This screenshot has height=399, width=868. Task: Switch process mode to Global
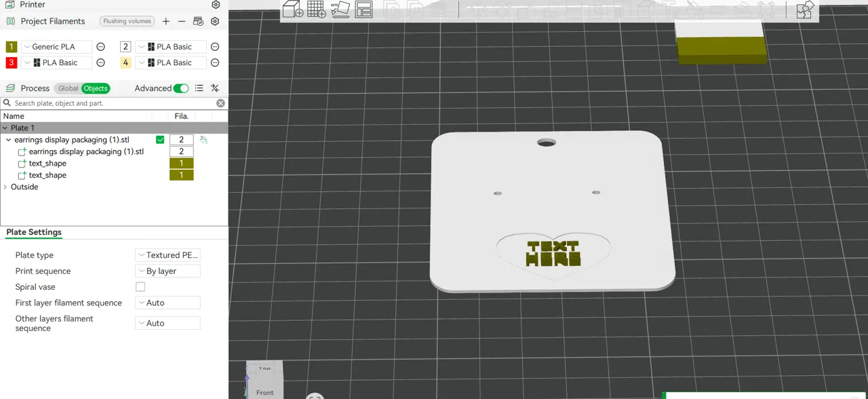point(68,88)
